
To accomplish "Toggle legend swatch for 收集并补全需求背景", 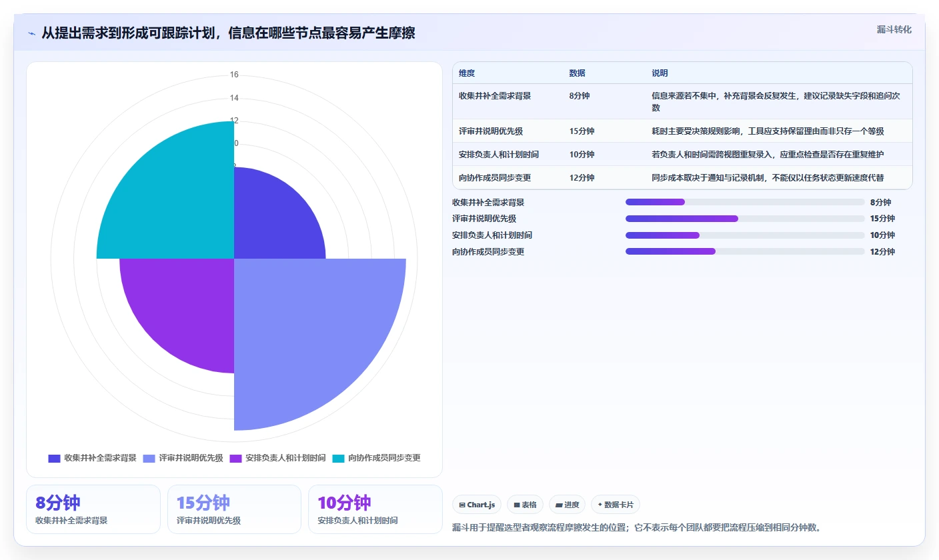I will pos(54,458).
